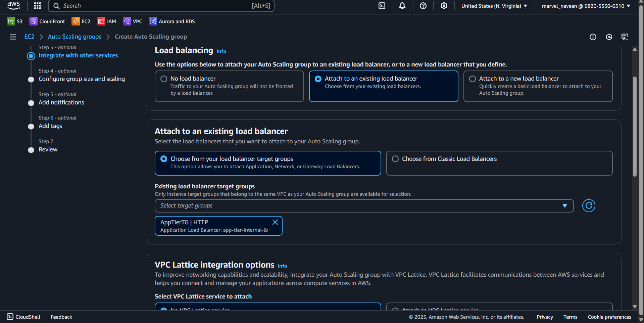Open the notifications bell
This screenshot has width=644, height=323.
(402, 6)
